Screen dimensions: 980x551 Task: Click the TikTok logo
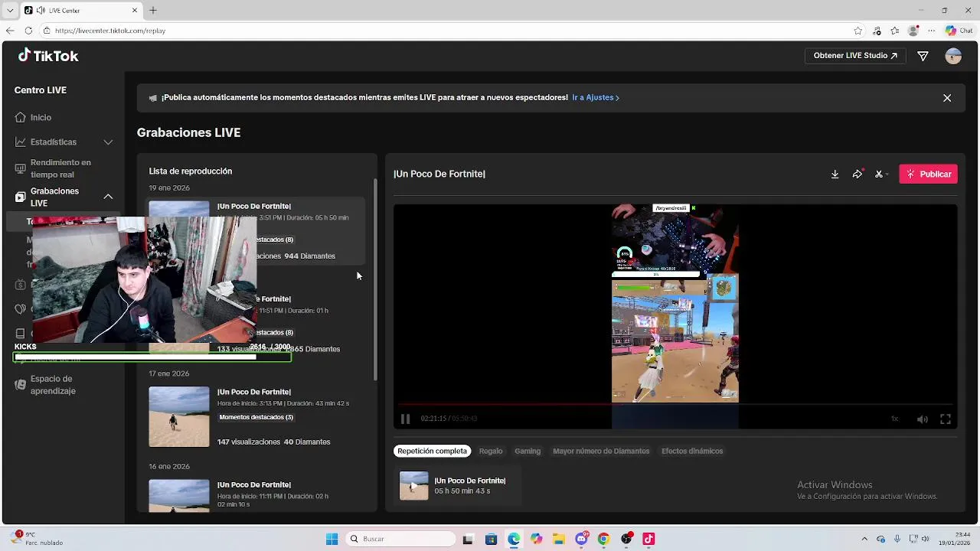(48, 56)
